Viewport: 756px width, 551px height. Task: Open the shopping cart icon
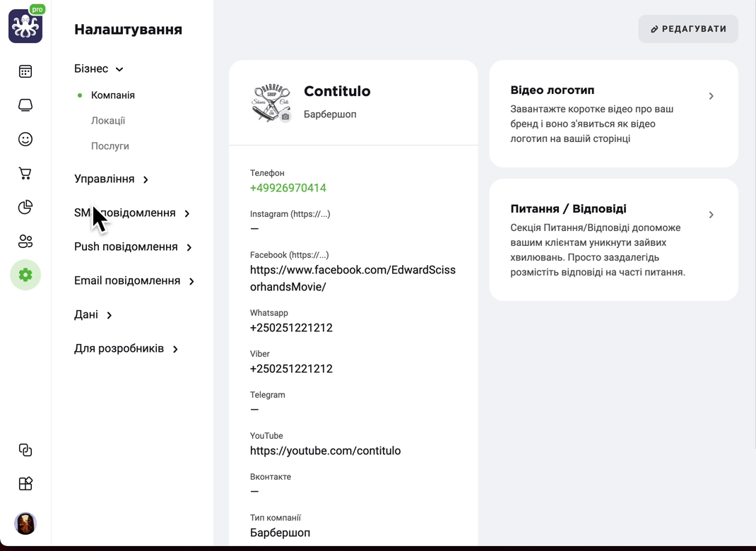point(25,173)
